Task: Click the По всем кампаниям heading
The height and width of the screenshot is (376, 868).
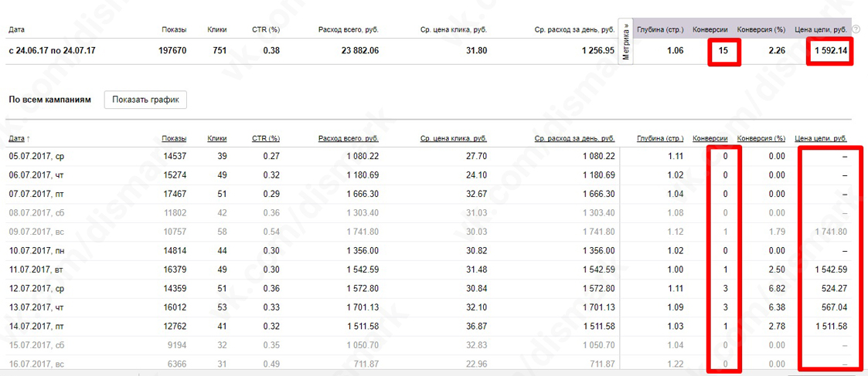Action: point(50,100)
